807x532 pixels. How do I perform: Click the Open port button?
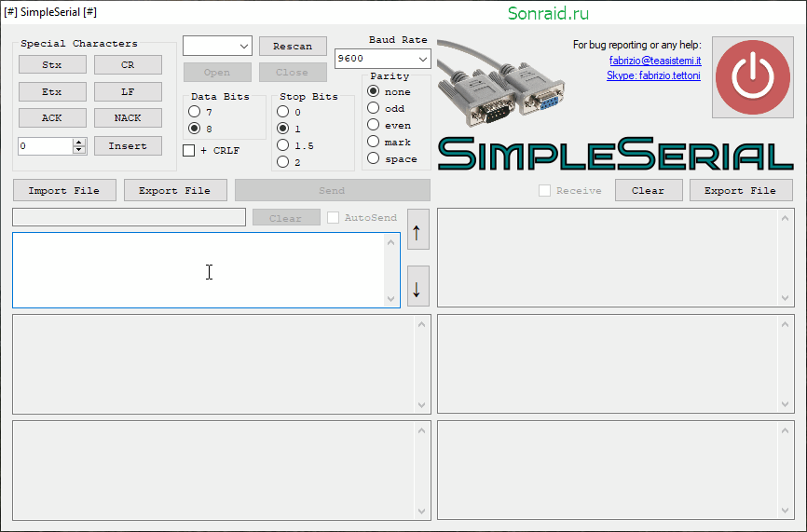coord(217,72)
